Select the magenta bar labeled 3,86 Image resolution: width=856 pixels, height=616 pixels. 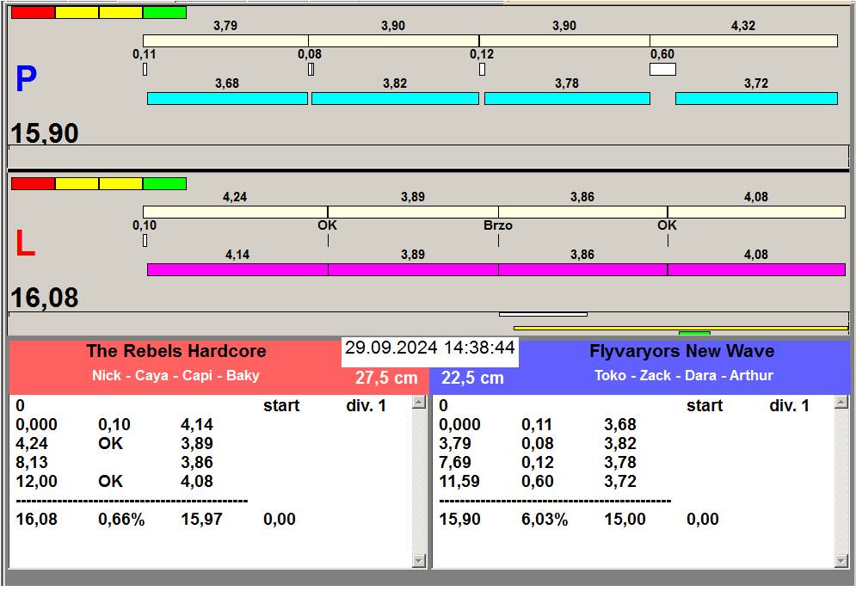click(x=582, y=270)
